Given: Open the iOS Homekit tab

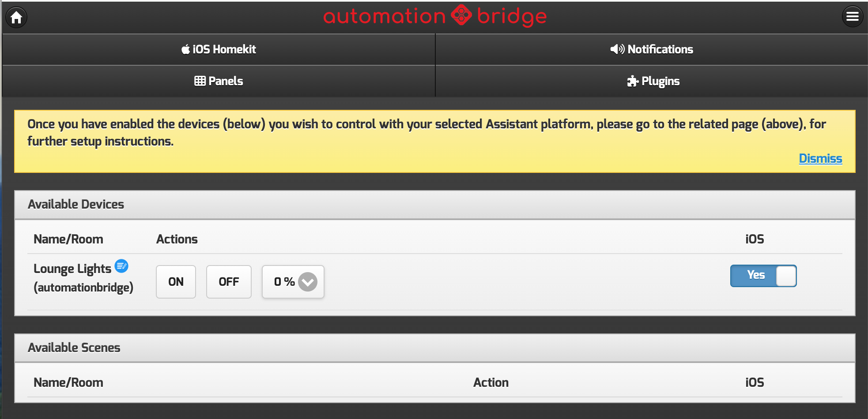Looking at the screenshot, I should click(219, 49).
